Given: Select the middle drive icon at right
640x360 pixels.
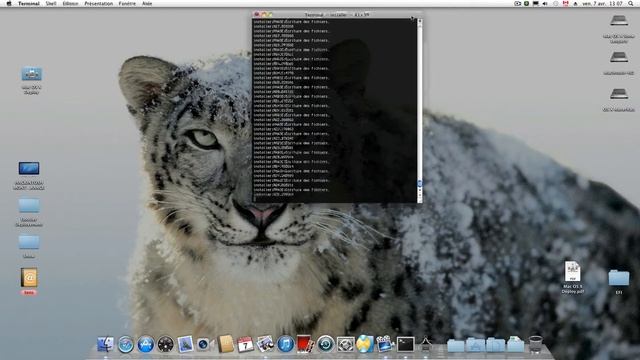Looking at the screenshot, I should click(619, 58).
